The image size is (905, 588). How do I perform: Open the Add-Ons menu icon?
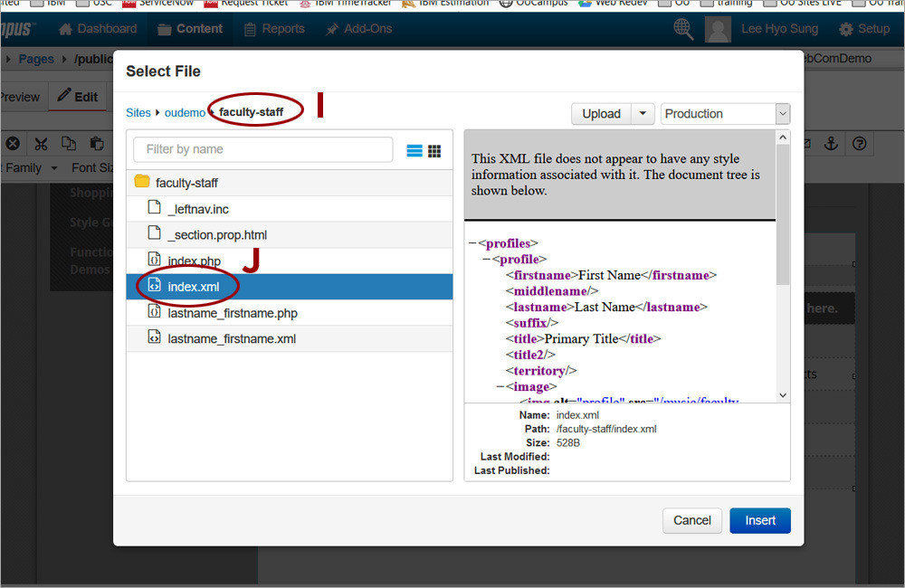[x=333, y=28]
